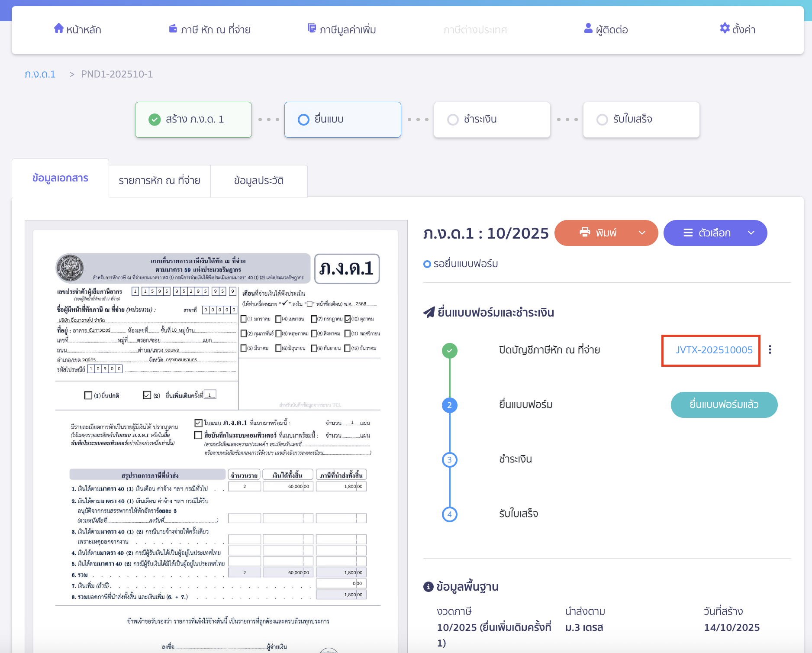The height and width of the screenshot is (653, 812).
Task: Click the ยื่นแบบ step card in the progress bar
Action: (342, 120)
